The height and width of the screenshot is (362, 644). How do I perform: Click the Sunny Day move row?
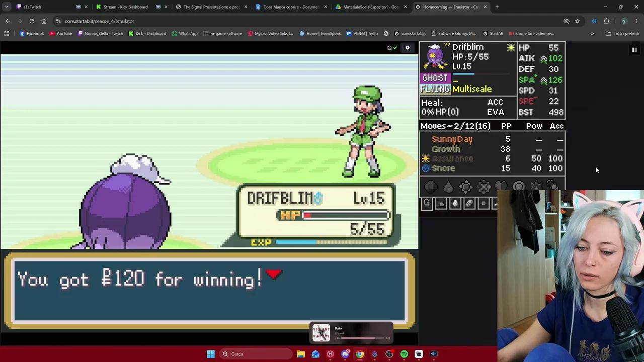point(492,139)
